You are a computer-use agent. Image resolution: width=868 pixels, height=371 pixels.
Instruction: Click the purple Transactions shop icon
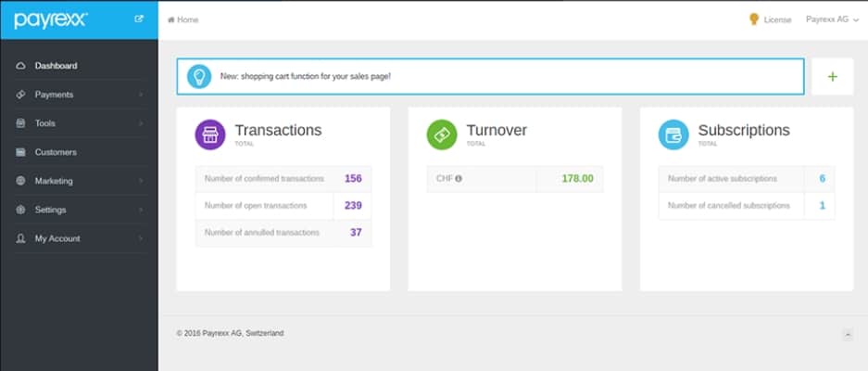(x=210, y=134)
